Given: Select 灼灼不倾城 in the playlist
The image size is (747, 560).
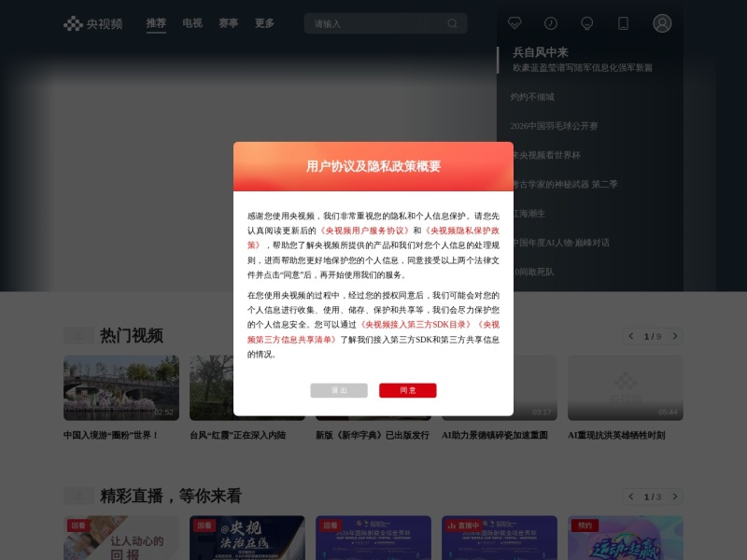Looking at the screenshot, I should (x=532, y=97).
